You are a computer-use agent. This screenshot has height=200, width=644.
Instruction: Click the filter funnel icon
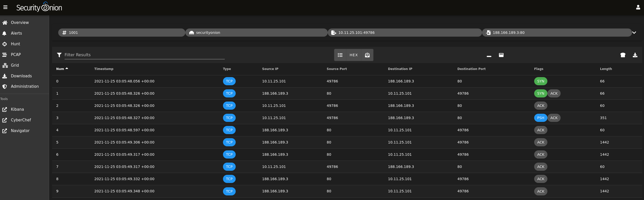coord(59,55)
